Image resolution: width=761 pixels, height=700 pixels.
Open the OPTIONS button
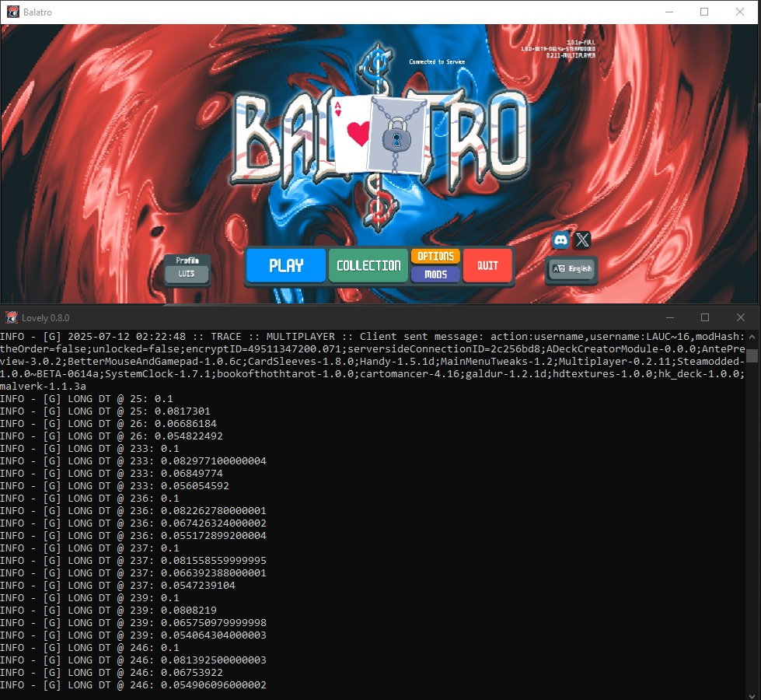(435, 256)
